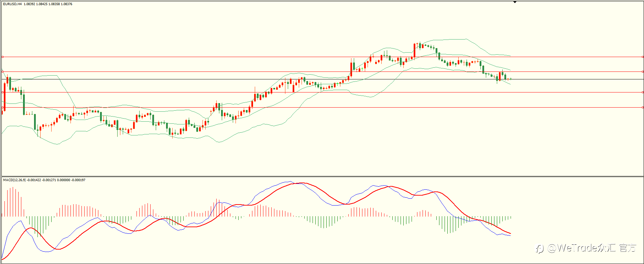Screen dimensions: 644x264
Task: Select the highest red horizontal line
Action: (322, 57)
